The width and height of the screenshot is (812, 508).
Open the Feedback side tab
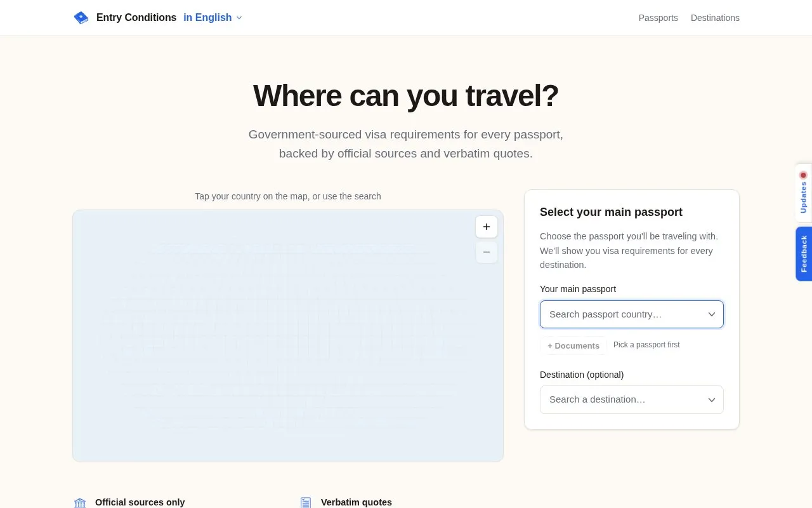[804, 253]
